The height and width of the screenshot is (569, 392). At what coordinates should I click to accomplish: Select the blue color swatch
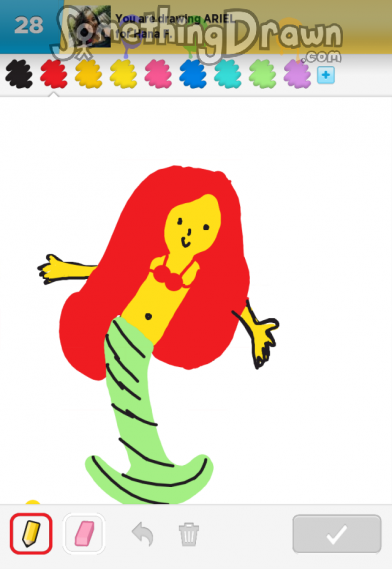click(x=193, y=74)
